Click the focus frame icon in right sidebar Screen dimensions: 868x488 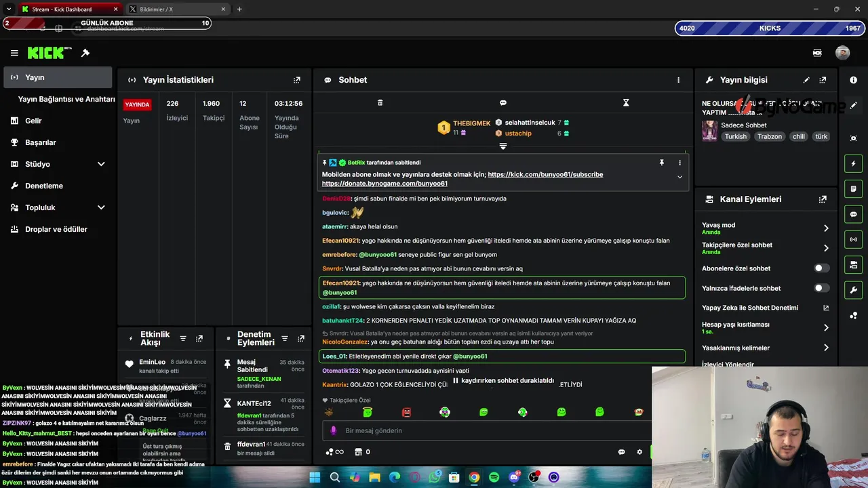pyautogui.click(x=853, y=138)
